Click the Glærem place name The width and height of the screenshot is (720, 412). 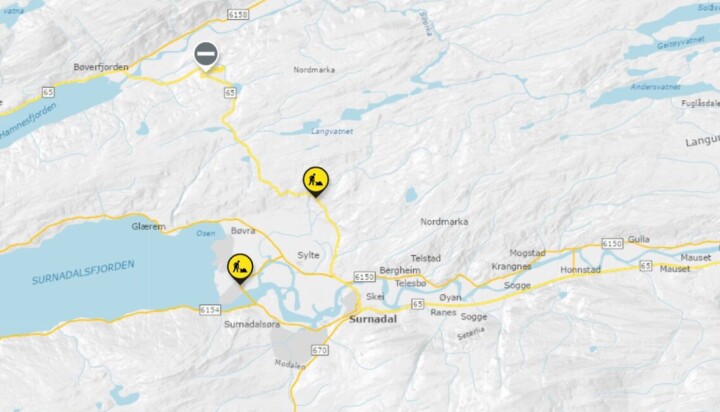tap(148, 226)
